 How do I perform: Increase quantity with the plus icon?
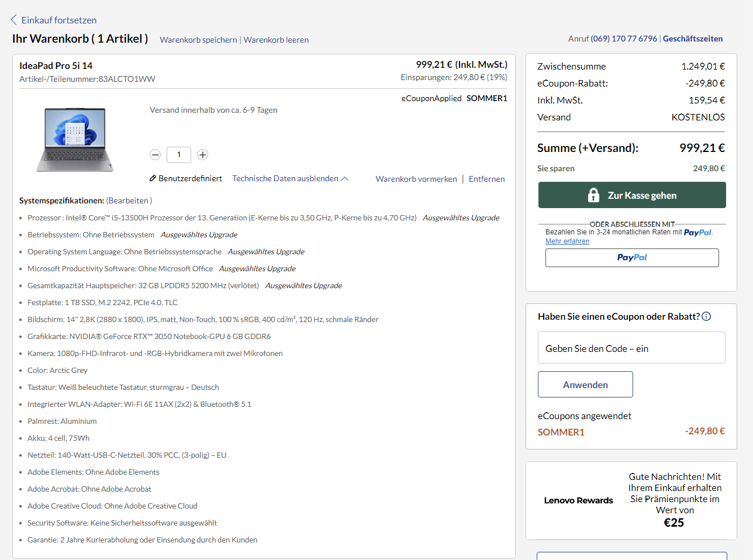pyautogui.click(x=203, y=155)
